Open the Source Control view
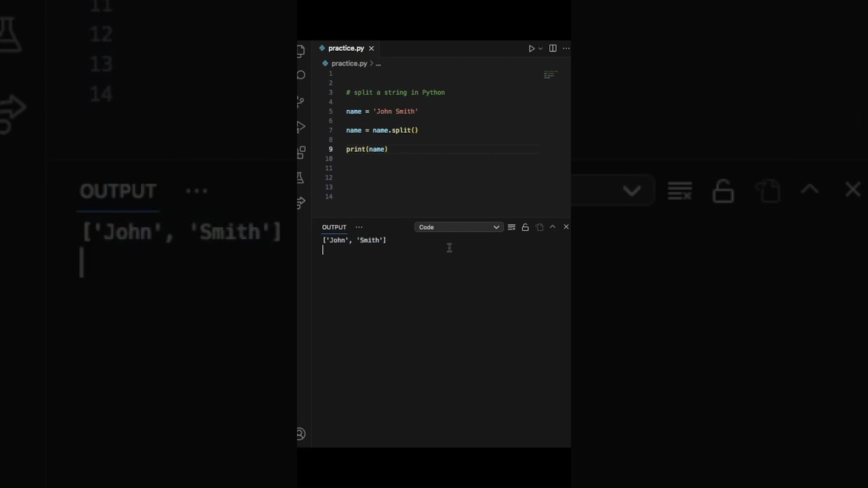The height and width of the screenshot is (488, 868). coord(301,101)
